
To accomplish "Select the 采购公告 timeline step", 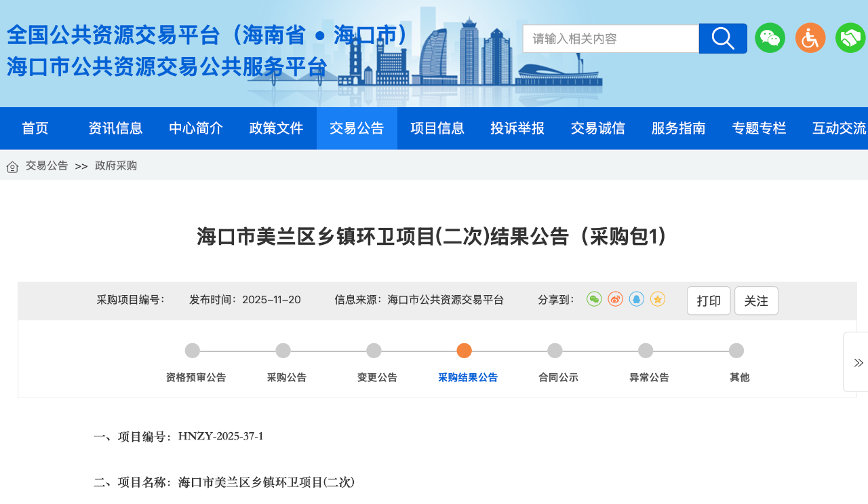I will point(283,351).
